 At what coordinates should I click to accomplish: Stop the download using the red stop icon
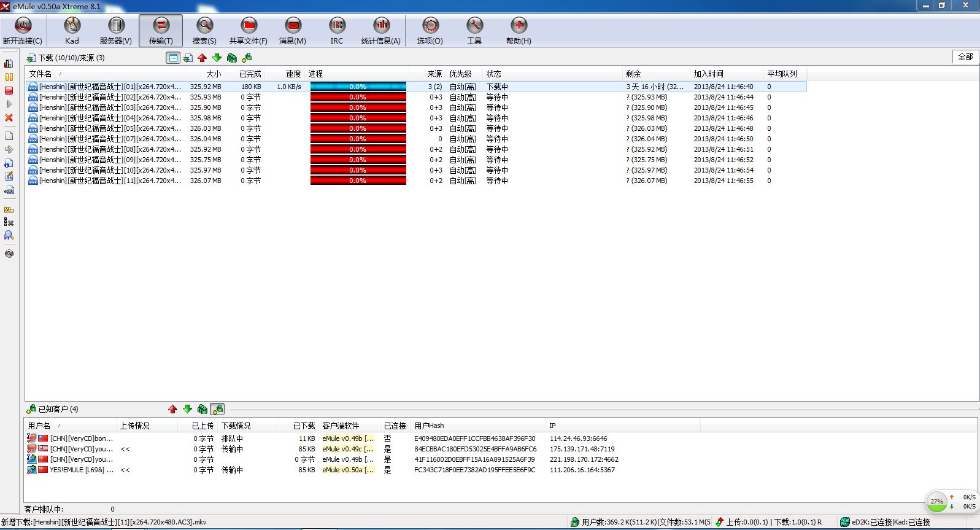tap(9, 90)
